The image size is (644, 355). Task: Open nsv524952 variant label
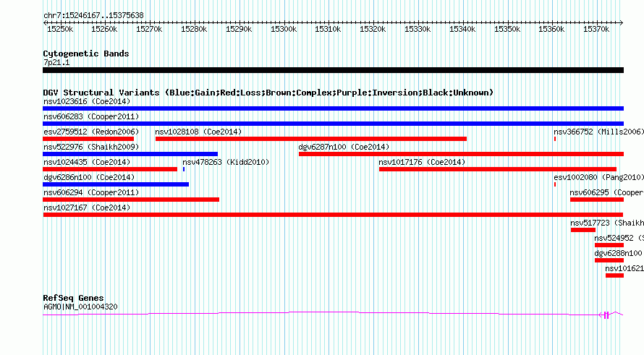pos(619,238)
